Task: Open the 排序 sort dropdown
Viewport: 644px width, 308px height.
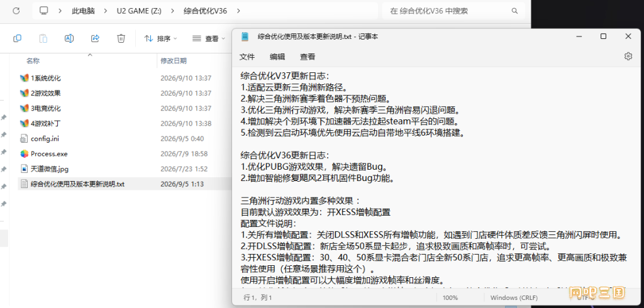Action: [x=160, y=38]
